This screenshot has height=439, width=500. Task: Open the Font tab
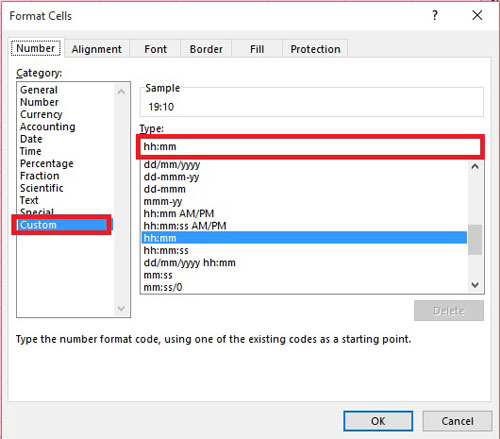click(155, 49)
